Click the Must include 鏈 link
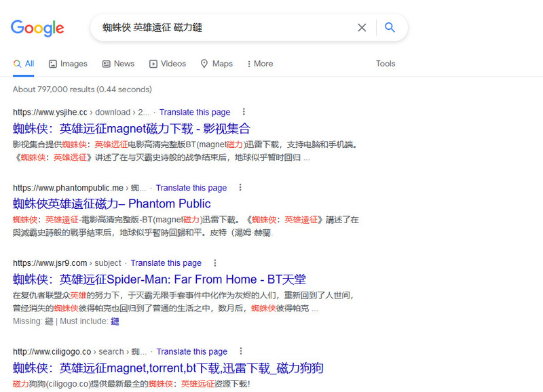Viewport: 543px width, 392px height. tap(115, 321)
